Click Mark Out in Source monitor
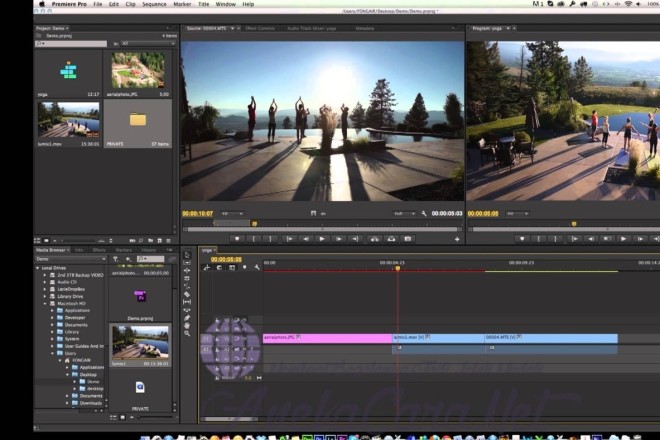The width and height of the screenshot is (660, 440). coord(270,239)
